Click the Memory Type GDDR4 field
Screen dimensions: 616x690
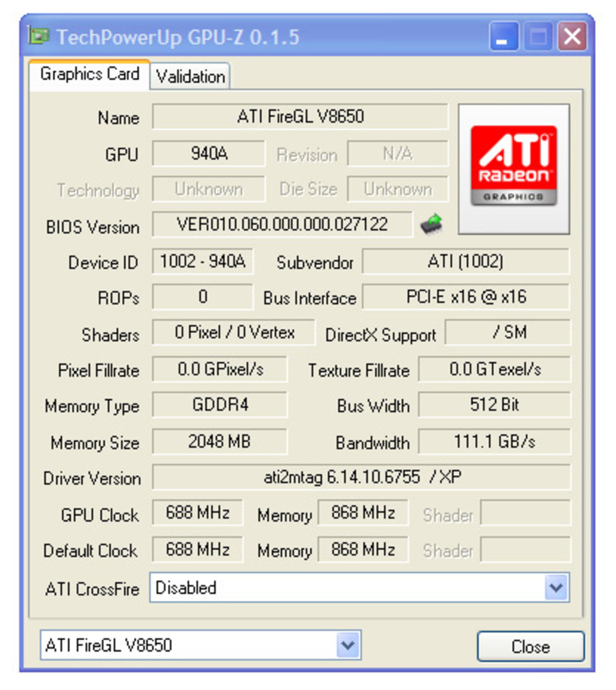point(220,405)
